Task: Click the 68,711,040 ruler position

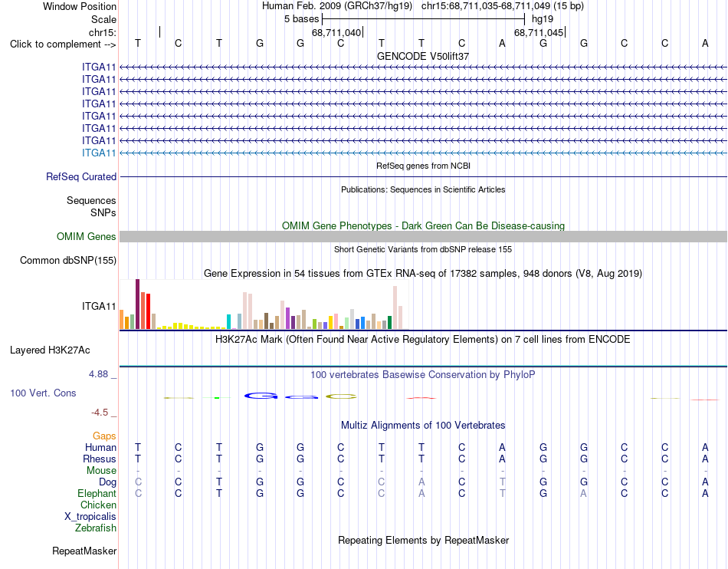Action: click(336, 32)
